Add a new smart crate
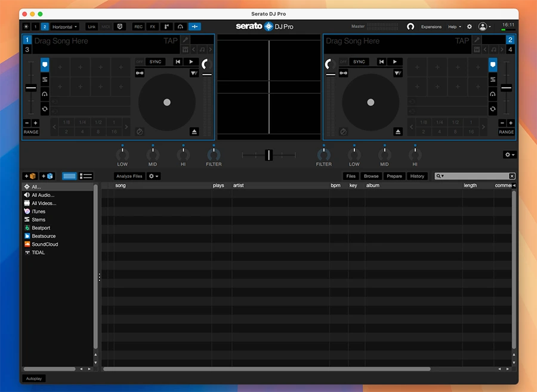The width and height of the screenshot is (537, 392). tap(48, 176)
